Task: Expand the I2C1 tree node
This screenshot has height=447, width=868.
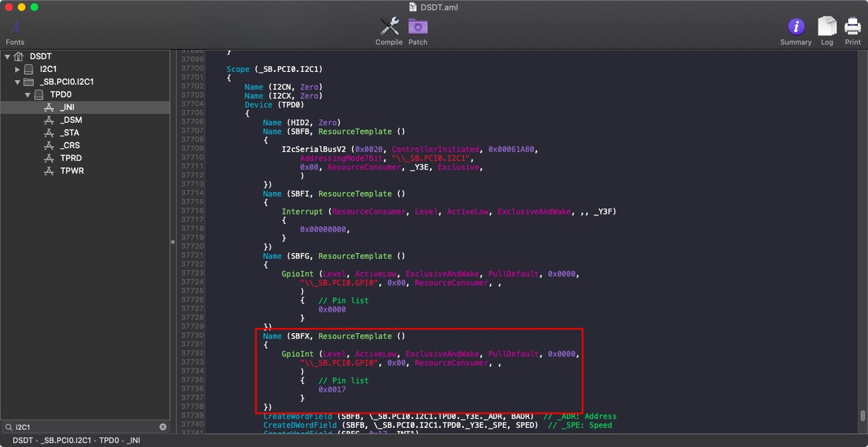Action: (18, 69)
